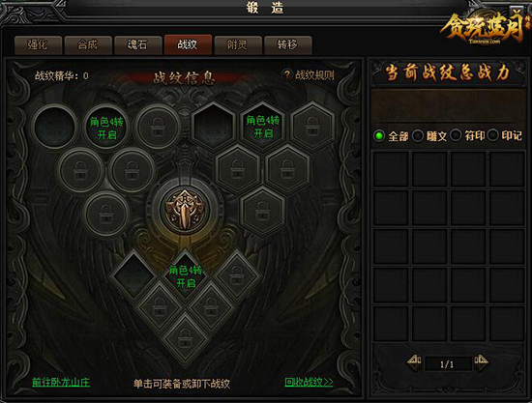Open the 战纹规则 question mark help

click(287, 74)
